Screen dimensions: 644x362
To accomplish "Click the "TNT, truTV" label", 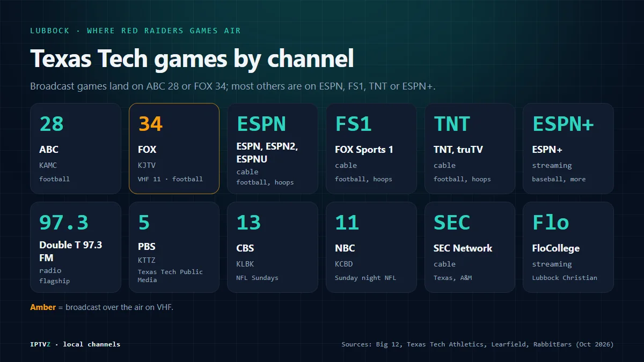I will pyautogui.click(x=458, y=150).
